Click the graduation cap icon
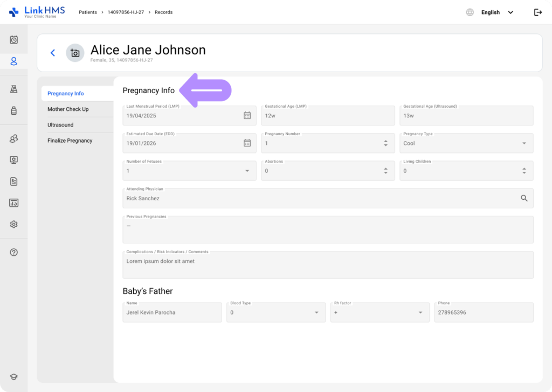This screenshot has height=392, width=552. [14, 377]
